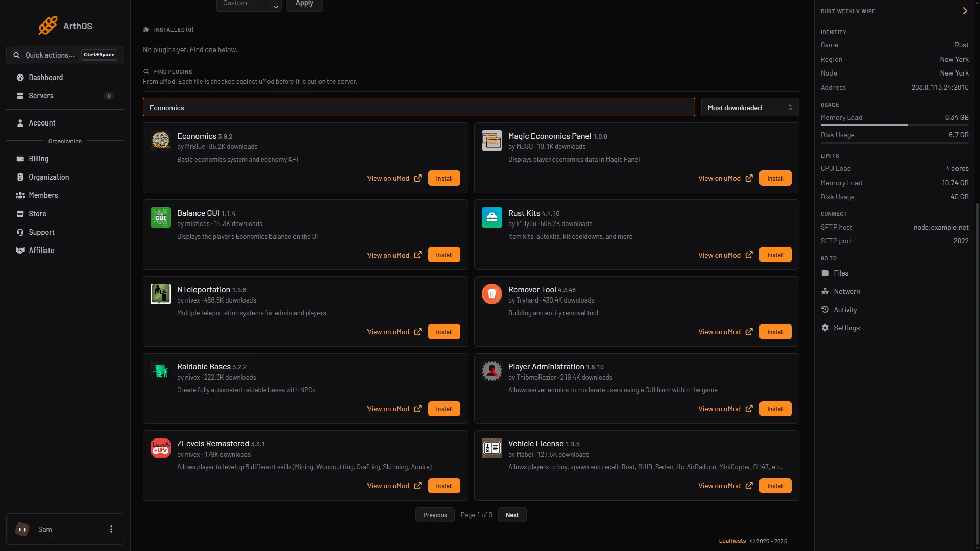Click the ArthOS wheat logo icon
Image resolution: width=980 pixels, height=551 pixels.
(47, 26)
